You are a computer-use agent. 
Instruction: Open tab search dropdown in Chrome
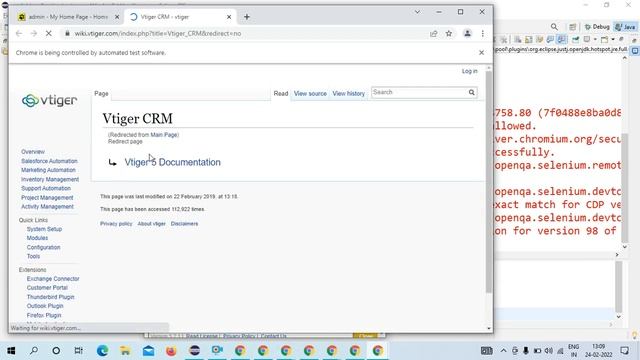[x=417, y=12]
